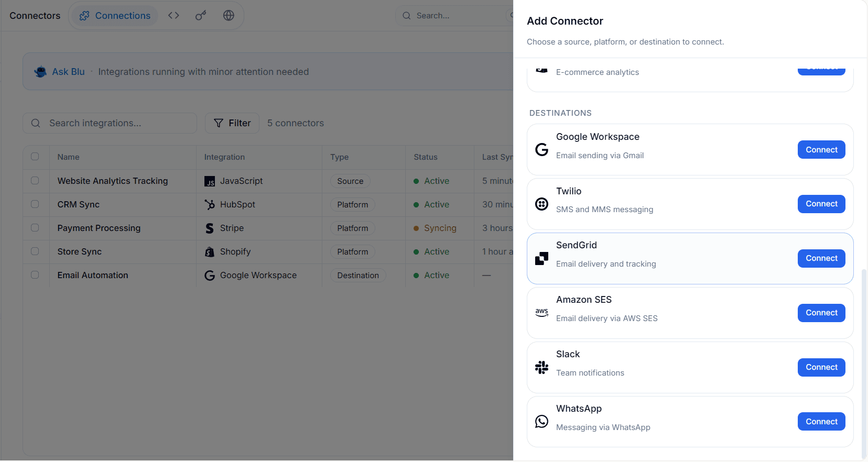Tick checkbox for Website Analytics Tracking
The width and height of the screenshot is (868, 462).
tap(35, 181)
